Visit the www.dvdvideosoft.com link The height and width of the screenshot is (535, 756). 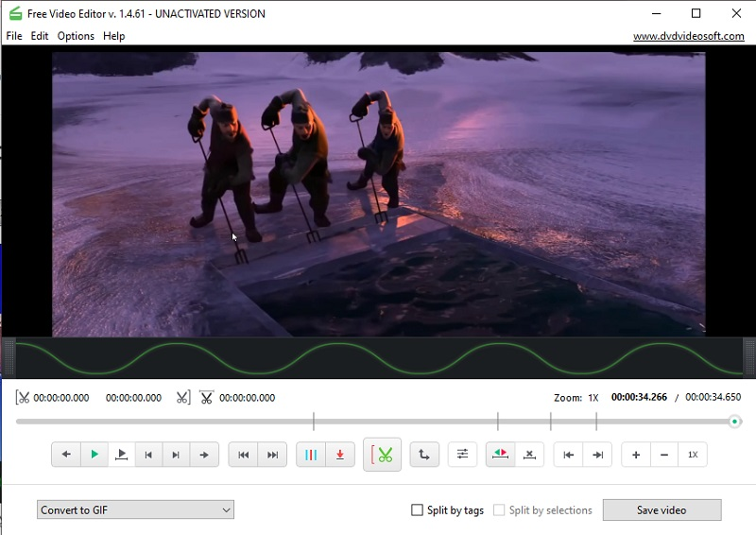689,36
